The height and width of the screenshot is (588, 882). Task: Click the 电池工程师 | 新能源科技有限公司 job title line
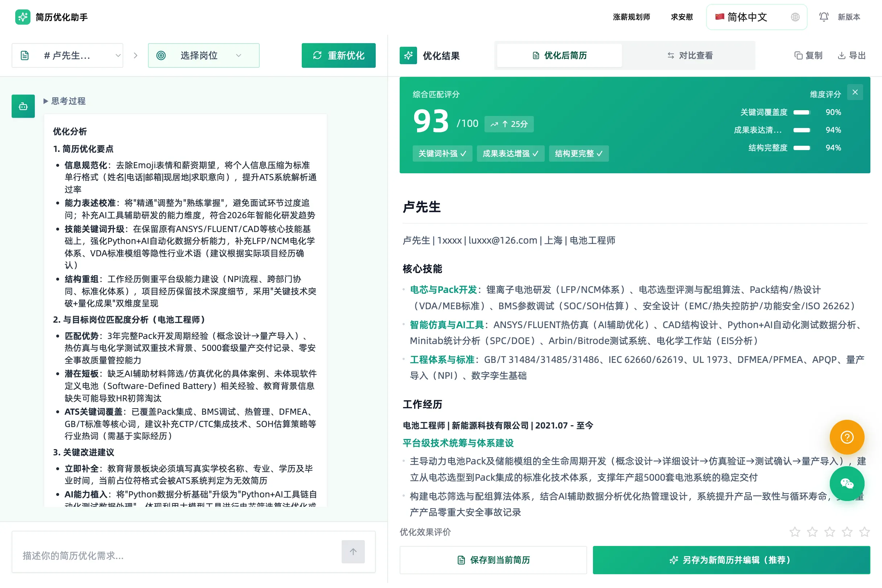tap(498, 426)
